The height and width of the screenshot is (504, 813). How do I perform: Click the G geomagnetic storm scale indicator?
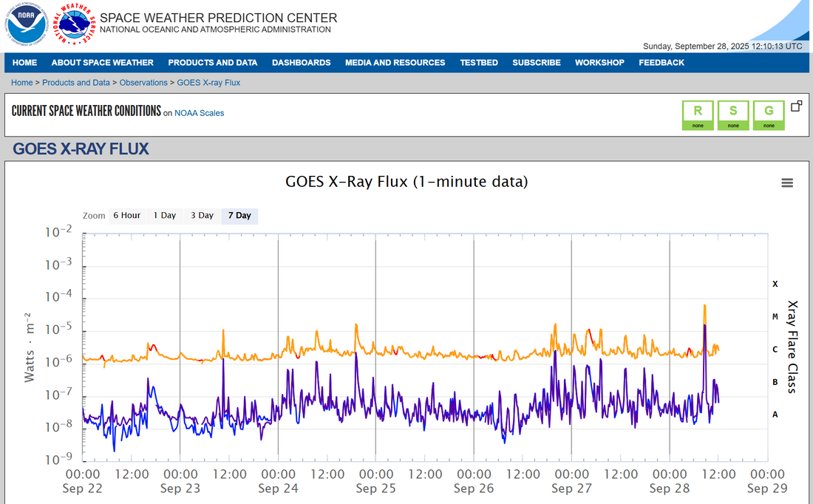click(x=769, y=115)
